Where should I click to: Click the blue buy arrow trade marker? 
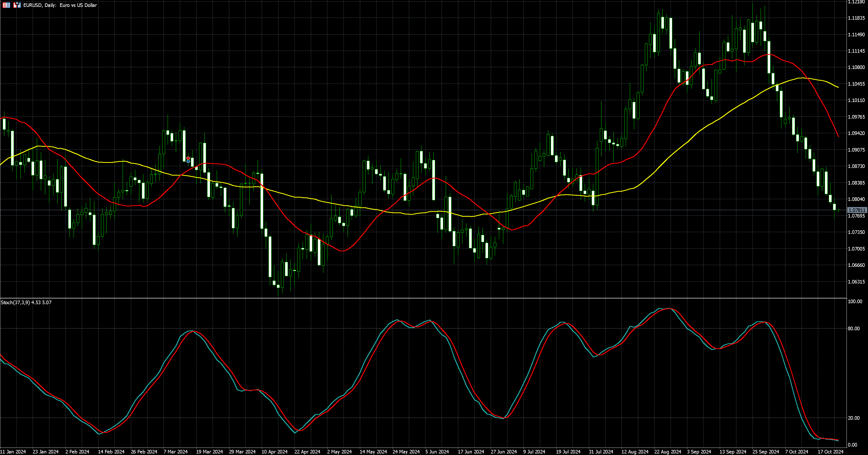click(188, 162)
